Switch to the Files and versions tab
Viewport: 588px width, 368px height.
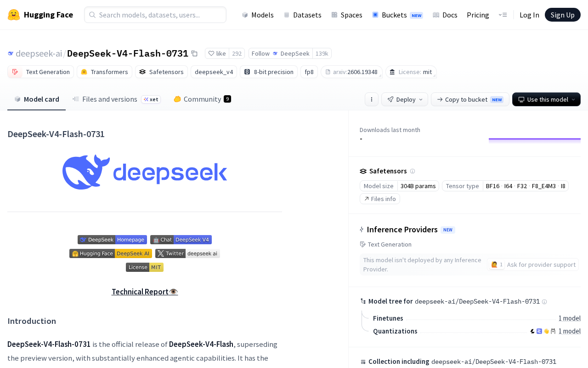(116, 99)
